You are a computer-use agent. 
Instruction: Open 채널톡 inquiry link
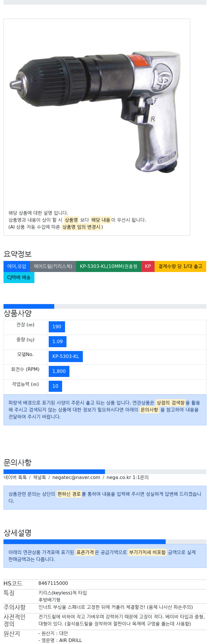39,478
